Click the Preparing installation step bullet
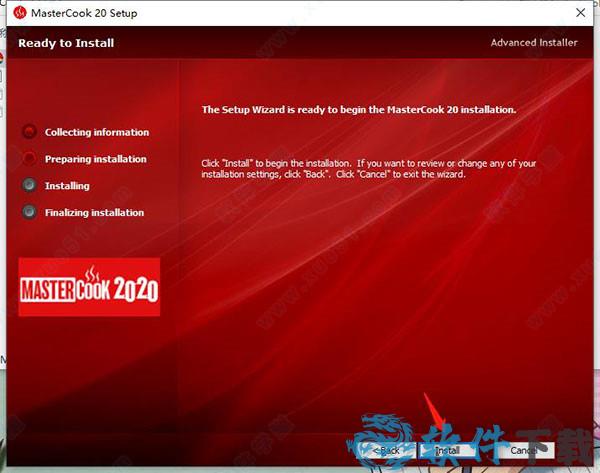The height and width of the screenshot is (473, 600). (29, 159)
